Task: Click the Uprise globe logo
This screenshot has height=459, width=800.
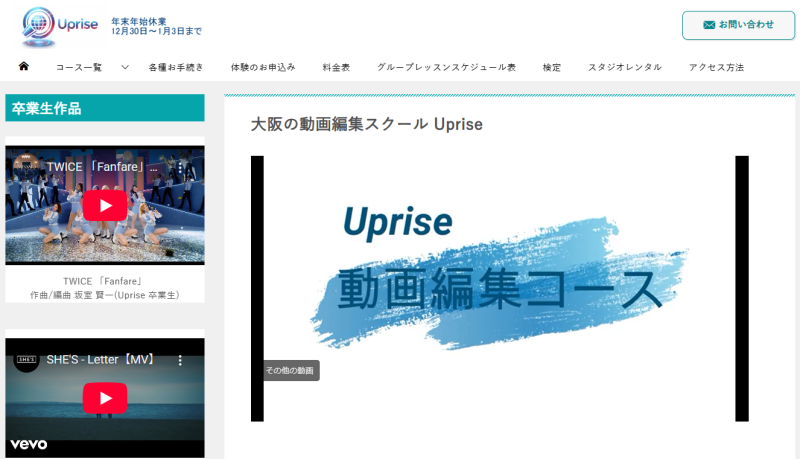Action: tap(38, 26)
